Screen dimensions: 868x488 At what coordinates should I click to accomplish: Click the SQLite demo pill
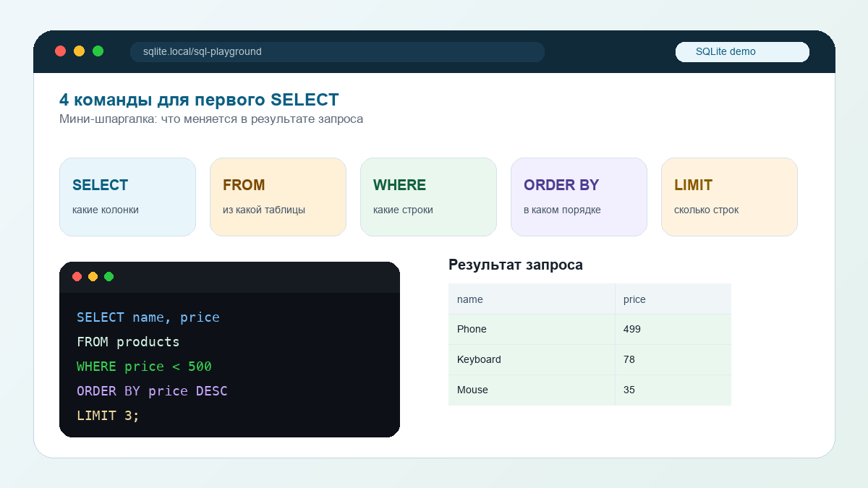click(742, 52)
